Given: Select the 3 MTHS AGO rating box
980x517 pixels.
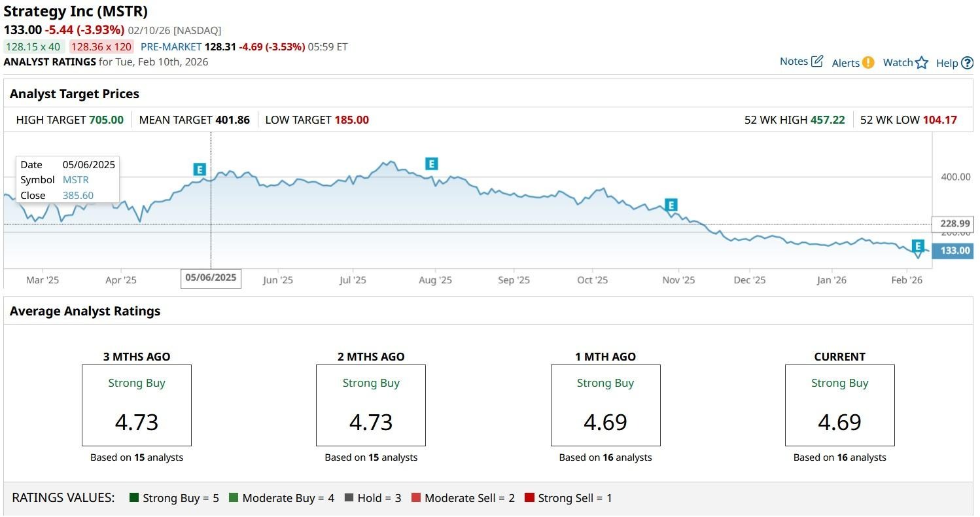Looking at the screenshot, I should [x=136, y=406].
